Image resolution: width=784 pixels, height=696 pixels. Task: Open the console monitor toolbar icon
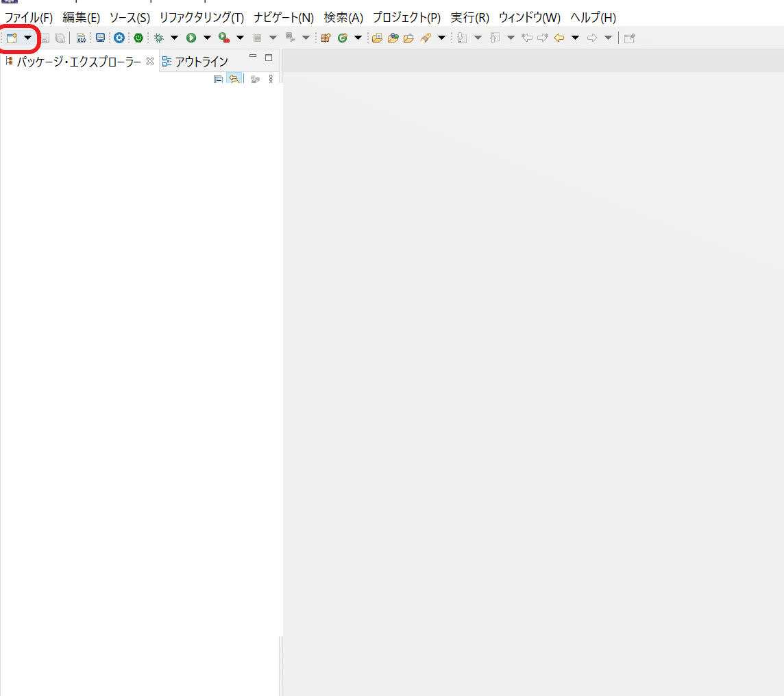click(x=101, y=38)
